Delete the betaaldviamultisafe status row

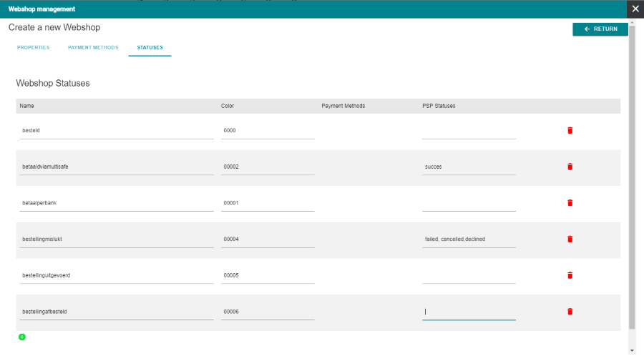570,167
